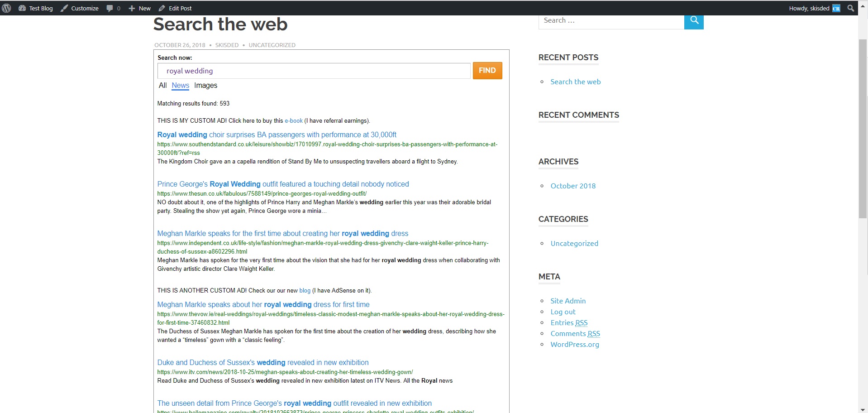Switch to the Images results tab

click(x=205, y=85)
